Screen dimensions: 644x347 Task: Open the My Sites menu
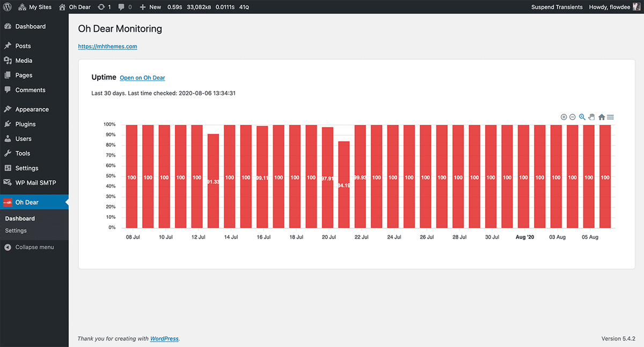click(35, 7)
